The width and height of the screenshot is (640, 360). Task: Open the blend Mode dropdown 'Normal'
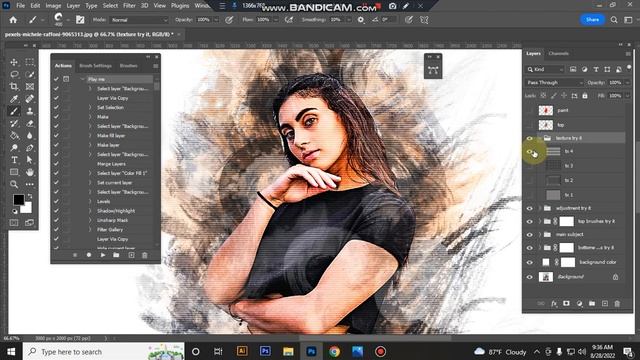pyautogui.click(x=139, y=20)
